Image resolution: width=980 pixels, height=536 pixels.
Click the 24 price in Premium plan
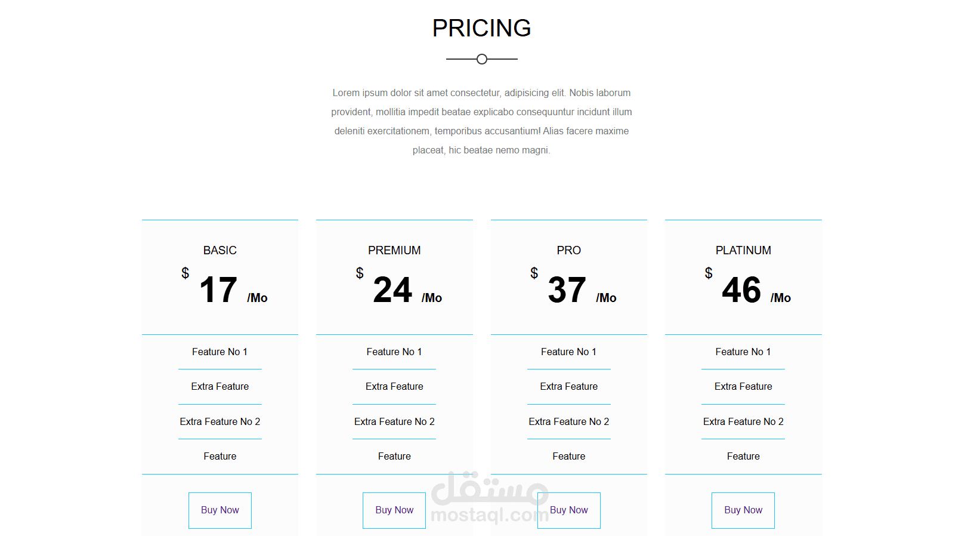tap(392, 290)
